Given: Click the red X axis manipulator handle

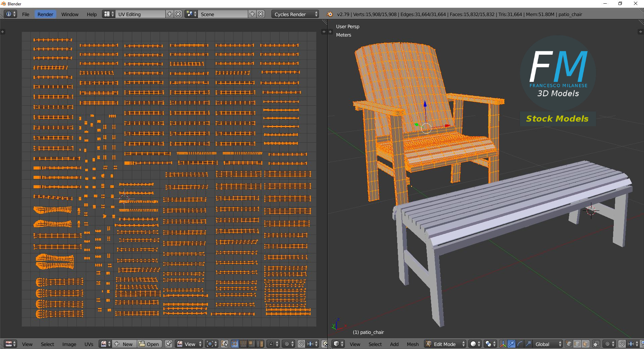Looking at the screenshot, I should pyautogui.click(x=447, y=126).
